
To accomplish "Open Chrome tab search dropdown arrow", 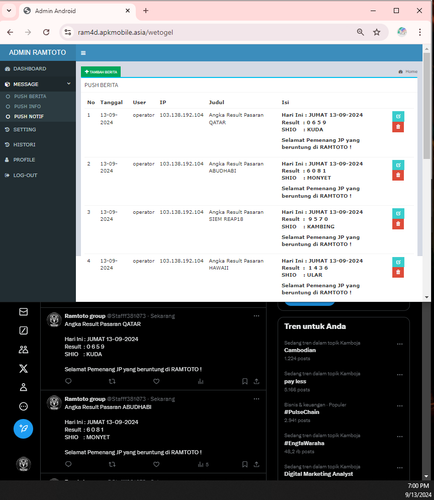I will (x=9, y=11).
